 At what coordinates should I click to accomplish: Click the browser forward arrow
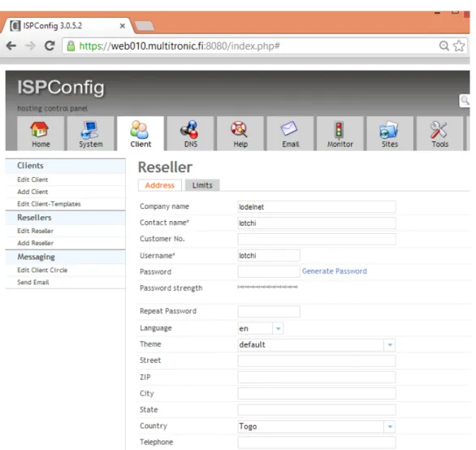30,45
